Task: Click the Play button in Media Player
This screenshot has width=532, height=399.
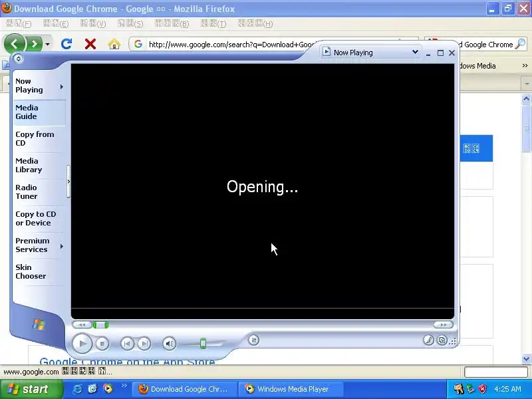Action: (x=82, y=344)
